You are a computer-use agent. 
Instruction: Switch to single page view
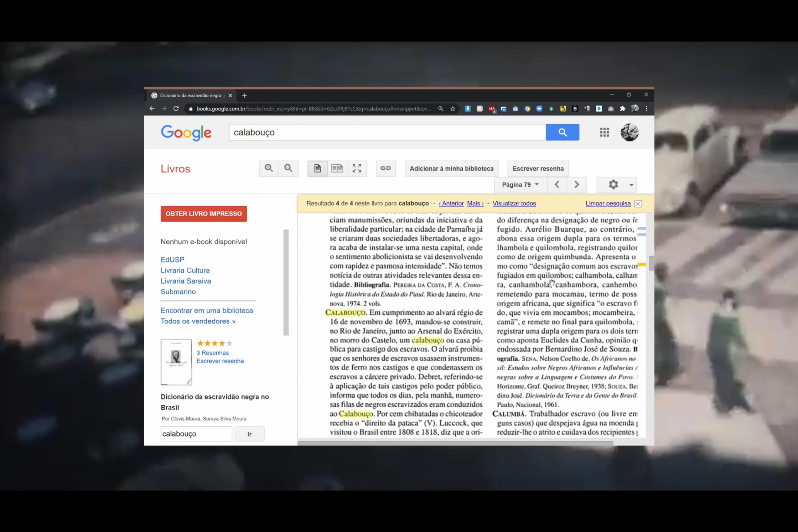coord(317,168)
